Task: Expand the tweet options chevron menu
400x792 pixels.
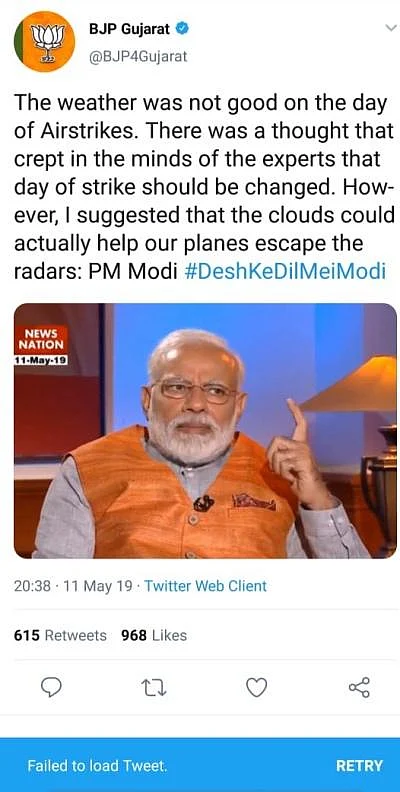Action: click(x=391, y=28)
